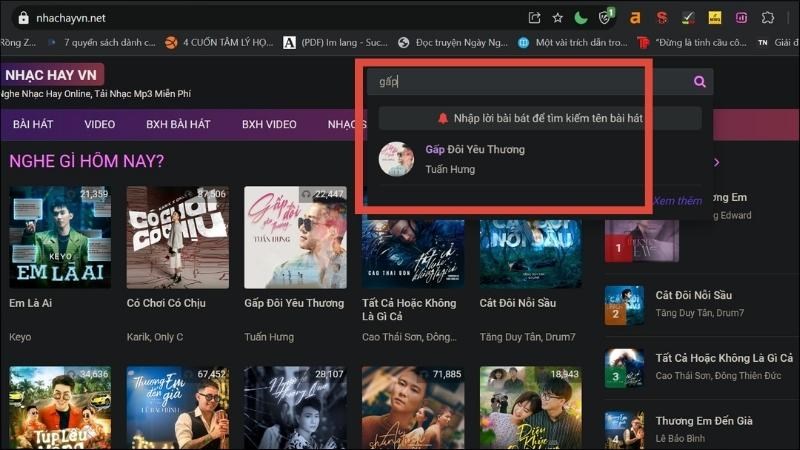Open the BÀI HÁT menu
Viewport: 800px width, 450px height.
[33, 125]
